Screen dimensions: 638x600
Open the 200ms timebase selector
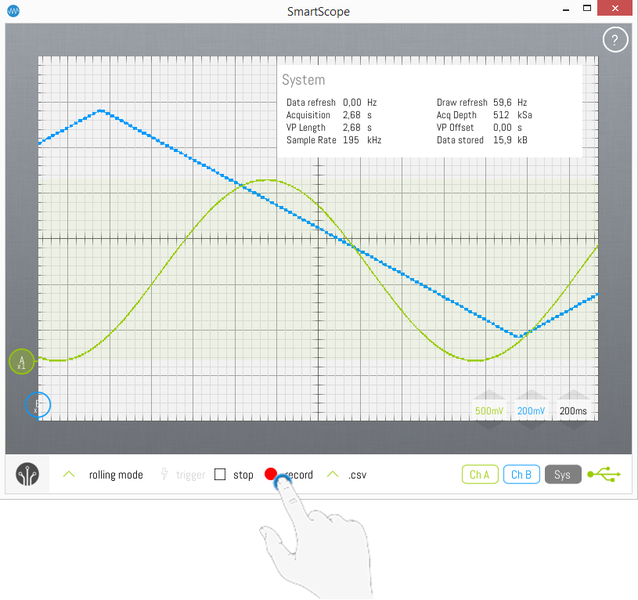click(574, 411)
